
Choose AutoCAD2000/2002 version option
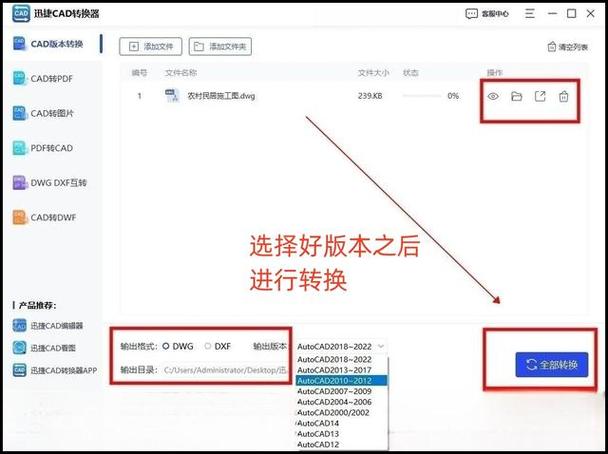[342, 413]
